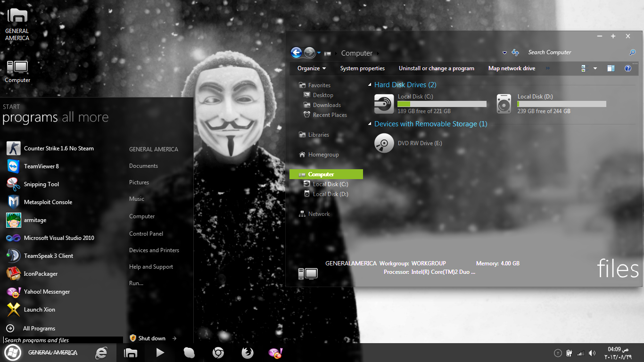
Task: Click Uninstall or change a program
Action: point(436,68)
